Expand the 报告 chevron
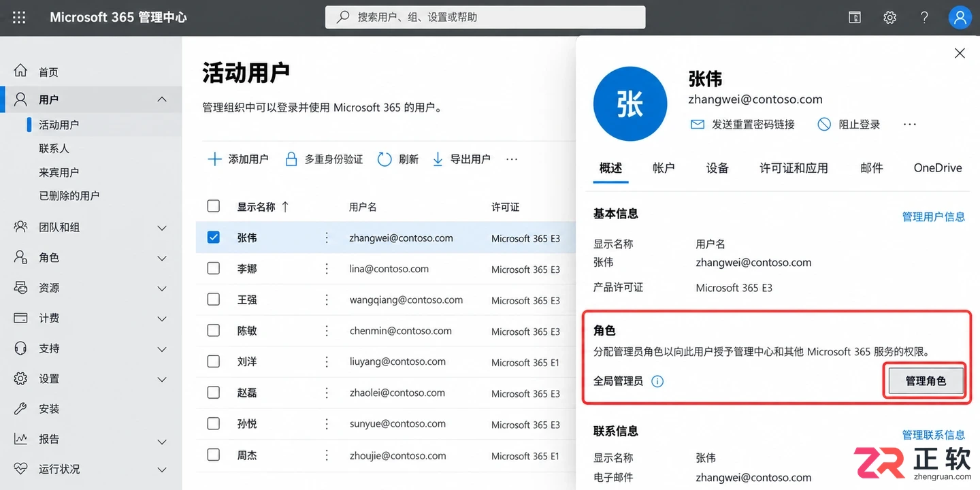This screenshot has width=980, height=490. click(162, 442)
